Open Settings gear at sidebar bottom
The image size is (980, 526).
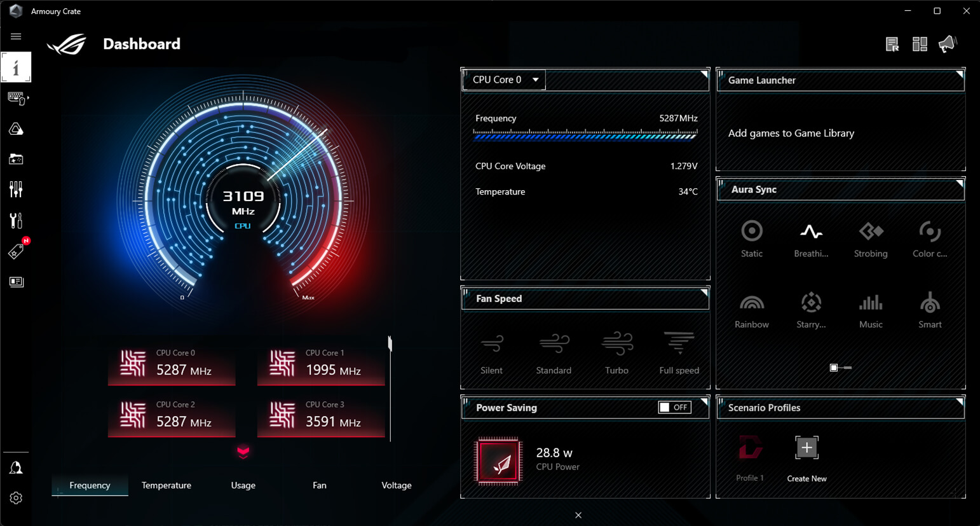pyautogui.click(x=16, y=498)
